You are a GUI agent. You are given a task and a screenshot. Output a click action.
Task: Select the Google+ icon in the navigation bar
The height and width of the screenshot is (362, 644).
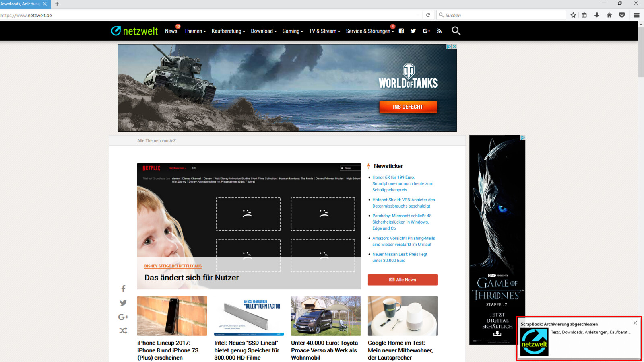point(427,31)
